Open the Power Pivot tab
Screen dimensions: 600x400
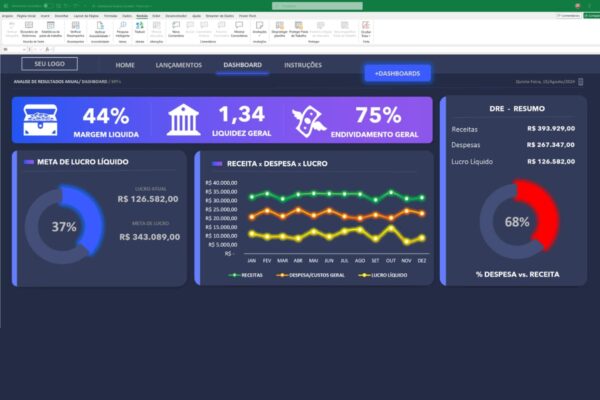pyautogui.click(x=248, y=16)
